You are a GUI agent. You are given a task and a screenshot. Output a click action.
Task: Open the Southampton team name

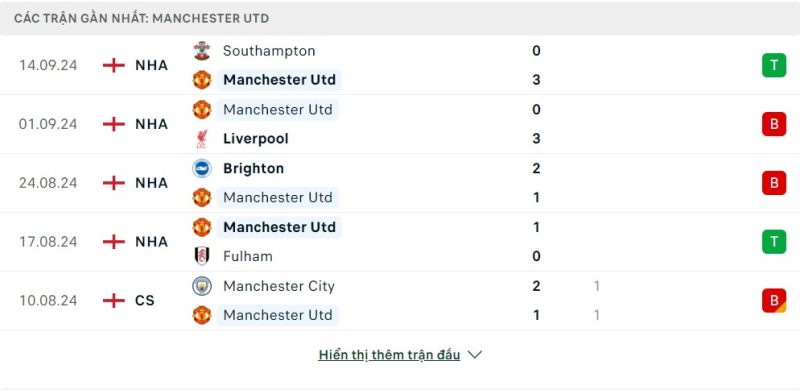pos(269,51)
